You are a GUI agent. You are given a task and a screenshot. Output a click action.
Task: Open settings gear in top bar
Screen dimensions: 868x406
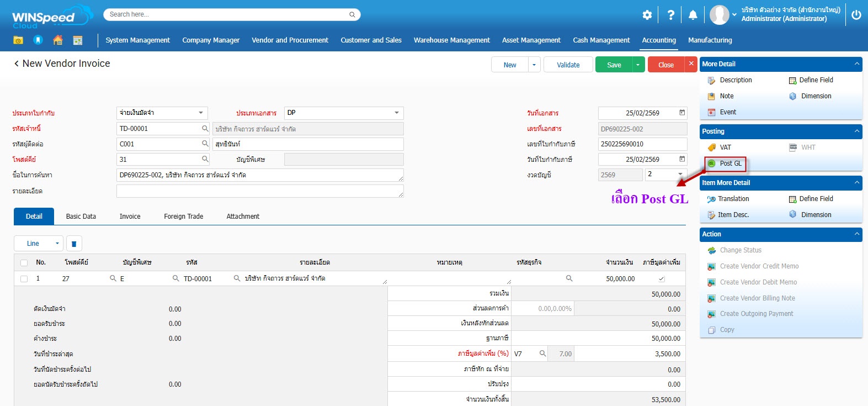tap(647, 15)
